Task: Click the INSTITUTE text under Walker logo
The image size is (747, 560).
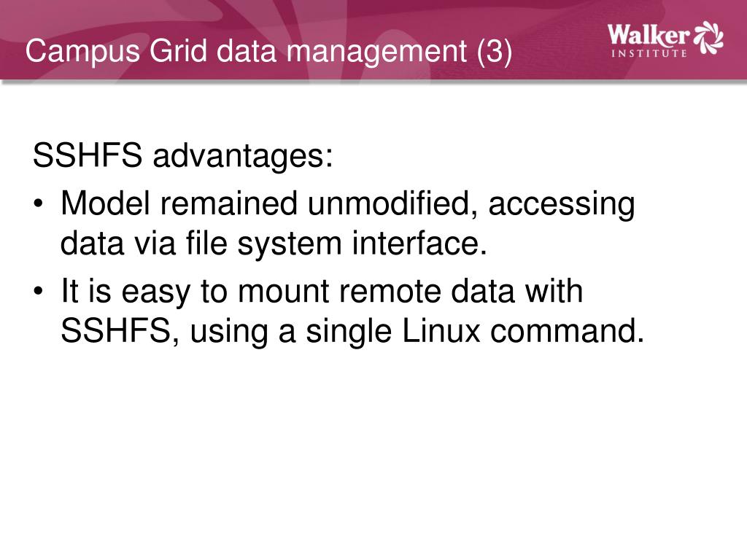Action: 649,52
